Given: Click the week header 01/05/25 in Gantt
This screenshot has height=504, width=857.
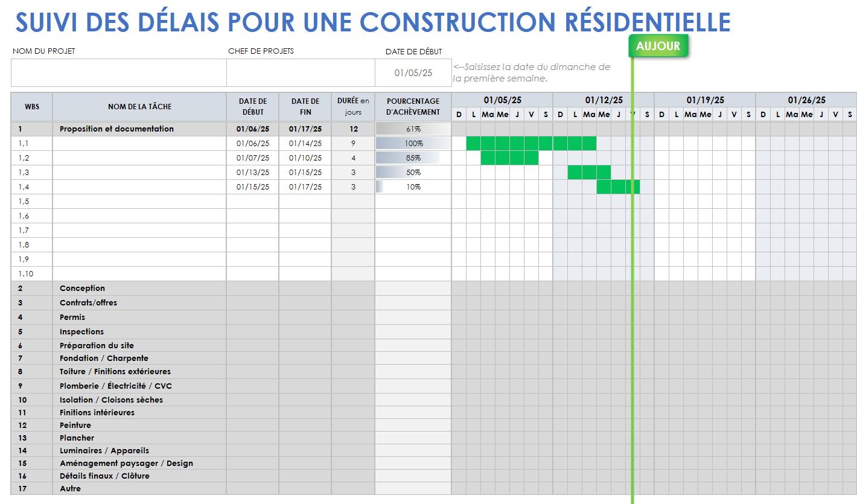Looking at the screenshot, I should [502, 100].
